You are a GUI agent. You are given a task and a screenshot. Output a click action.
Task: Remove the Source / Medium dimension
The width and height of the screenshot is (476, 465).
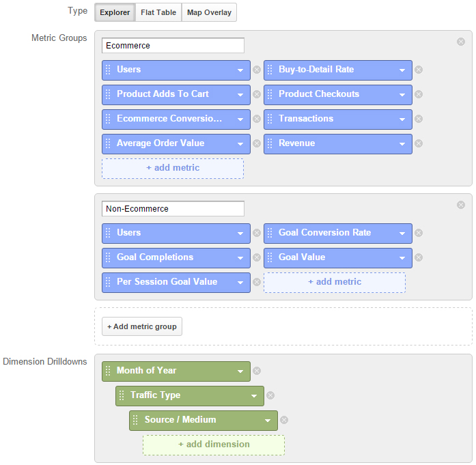click(x=284, y=420)
